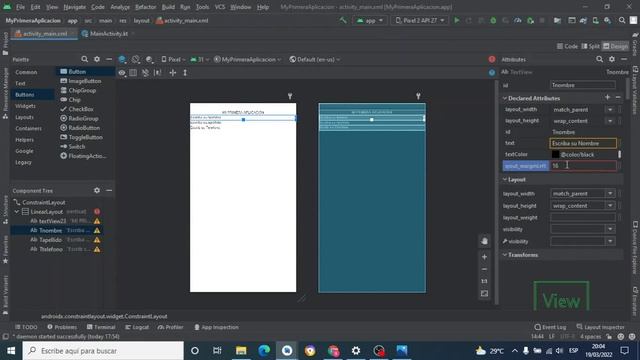Screen dimensions: 640x360
Task: Click the View Options eye icon
Action: [x=122, y=73]
